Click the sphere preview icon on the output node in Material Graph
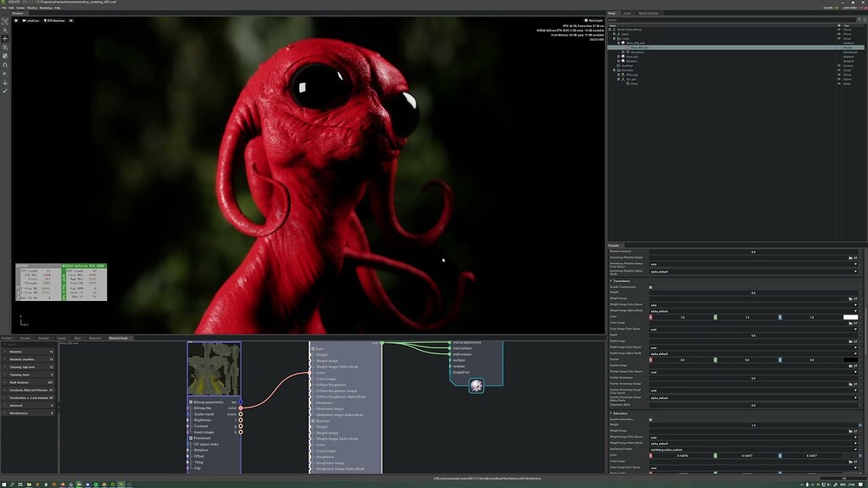 point(477,385)
